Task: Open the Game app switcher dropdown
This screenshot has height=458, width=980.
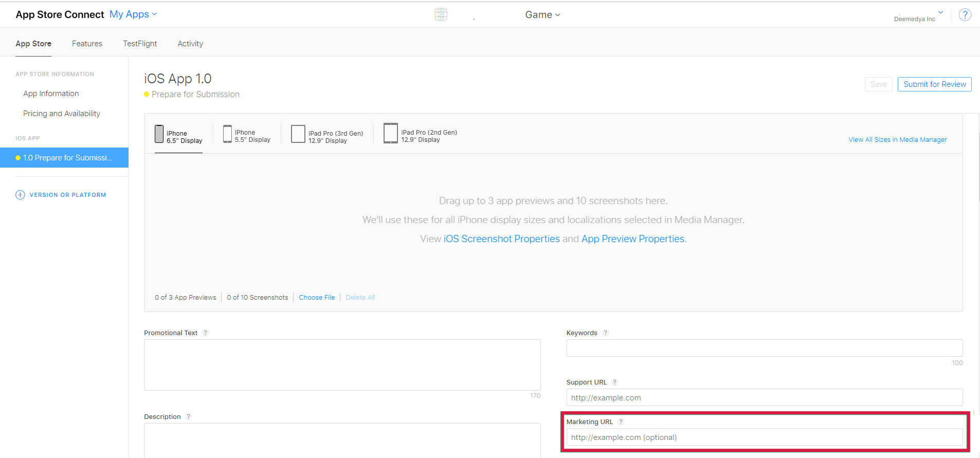Action: click(542, 15)
